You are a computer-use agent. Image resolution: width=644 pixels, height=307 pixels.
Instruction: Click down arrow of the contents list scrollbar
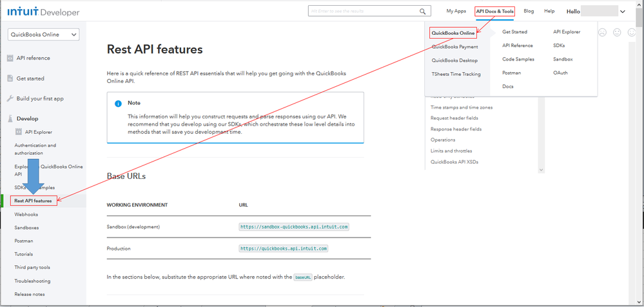coord(541,169)
